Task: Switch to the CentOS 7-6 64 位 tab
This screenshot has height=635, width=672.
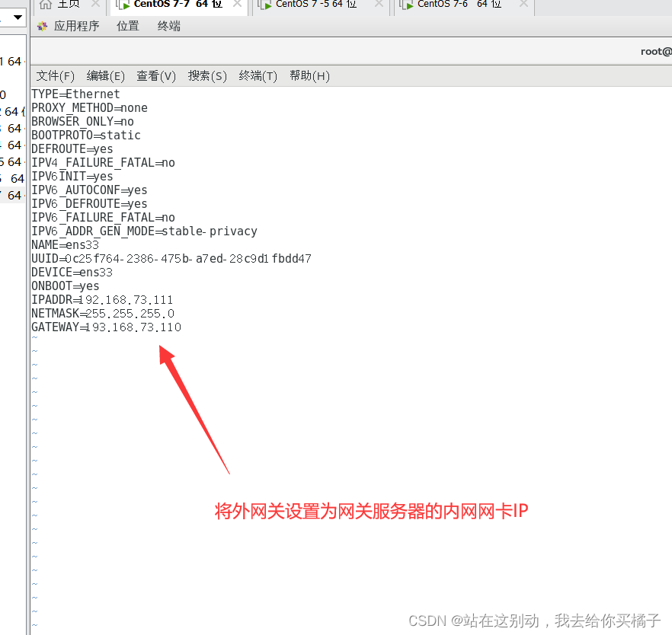Action: tap(459, 5)
